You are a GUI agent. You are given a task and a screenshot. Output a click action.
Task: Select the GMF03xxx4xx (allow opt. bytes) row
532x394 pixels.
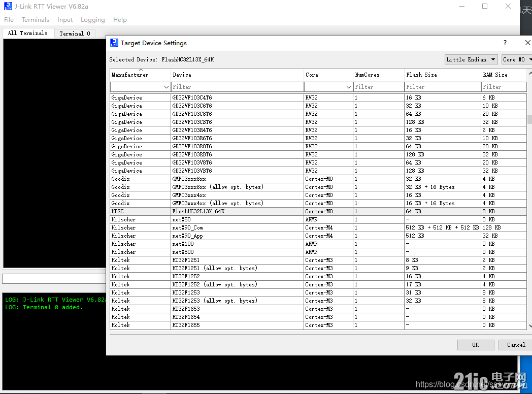318,204
